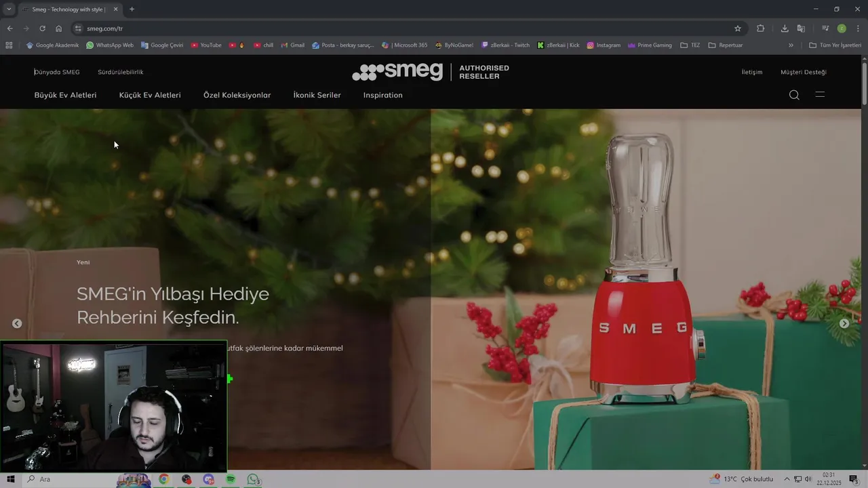Click the Müşteri Desteği link
The height and width of the screenshot is (488, 868).
pos(804,72)
